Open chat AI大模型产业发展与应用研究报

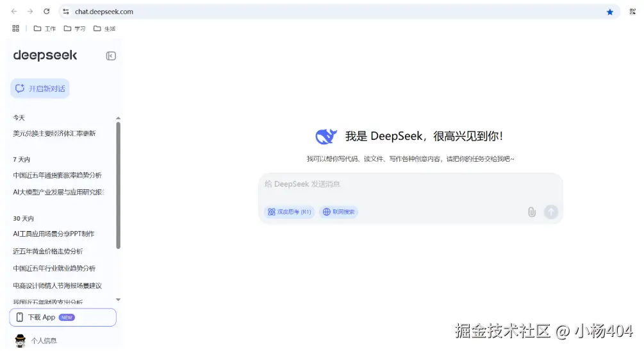(x=59, y=192)
